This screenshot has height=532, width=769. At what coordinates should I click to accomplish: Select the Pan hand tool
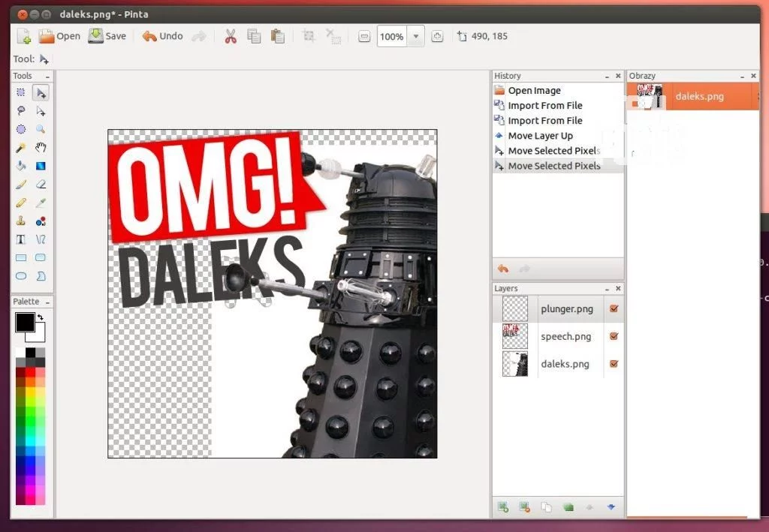pos(41,148)
